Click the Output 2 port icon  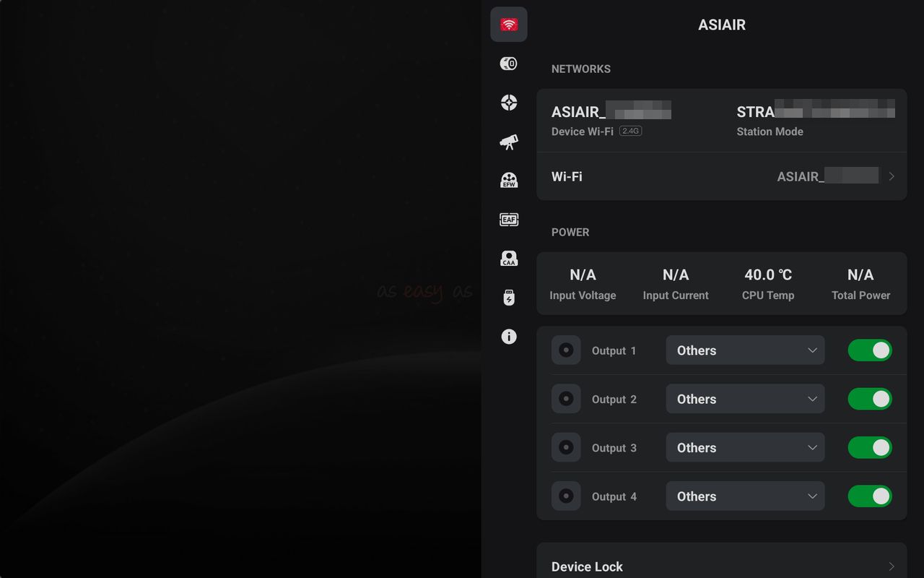coord(566,399)
